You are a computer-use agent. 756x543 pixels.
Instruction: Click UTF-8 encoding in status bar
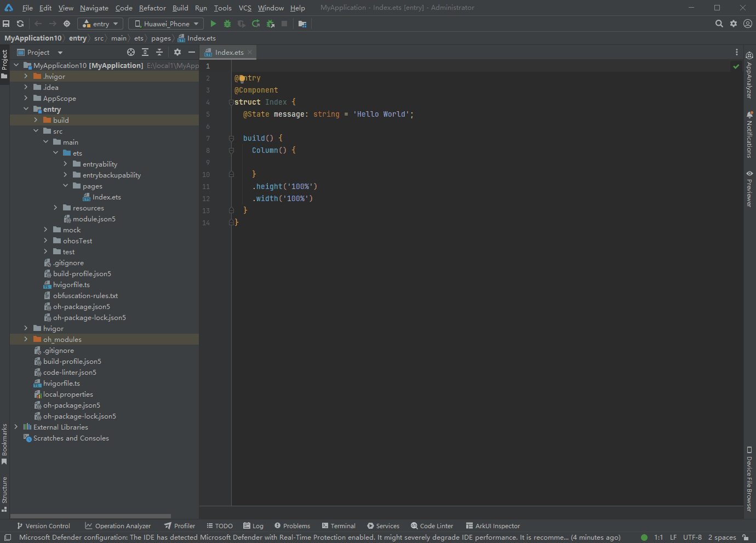coord(692,538)
